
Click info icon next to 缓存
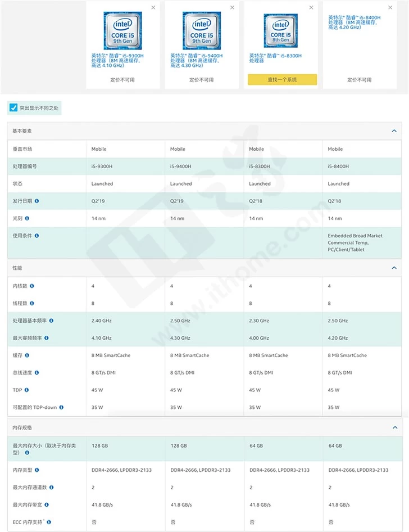point(27,355)
